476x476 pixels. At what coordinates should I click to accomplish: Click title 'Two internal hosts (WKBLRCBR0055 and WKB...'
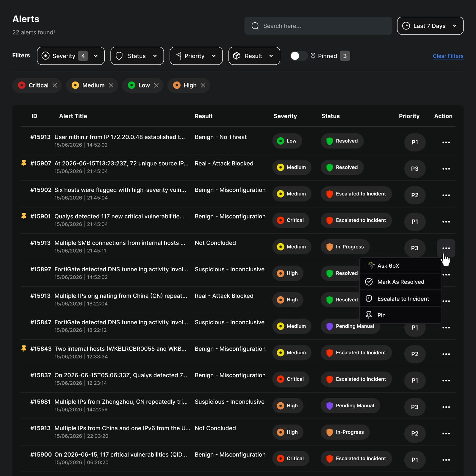point(120,349)
